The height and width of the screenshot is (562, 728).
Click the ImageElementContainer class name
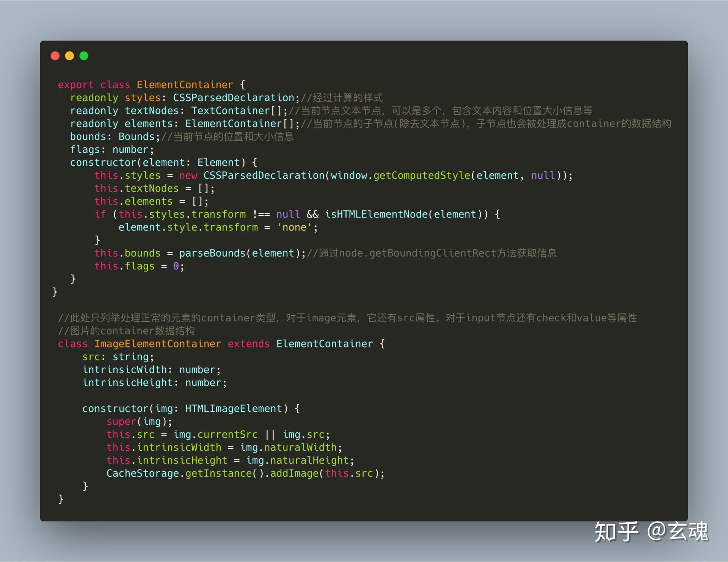(157, 344)
